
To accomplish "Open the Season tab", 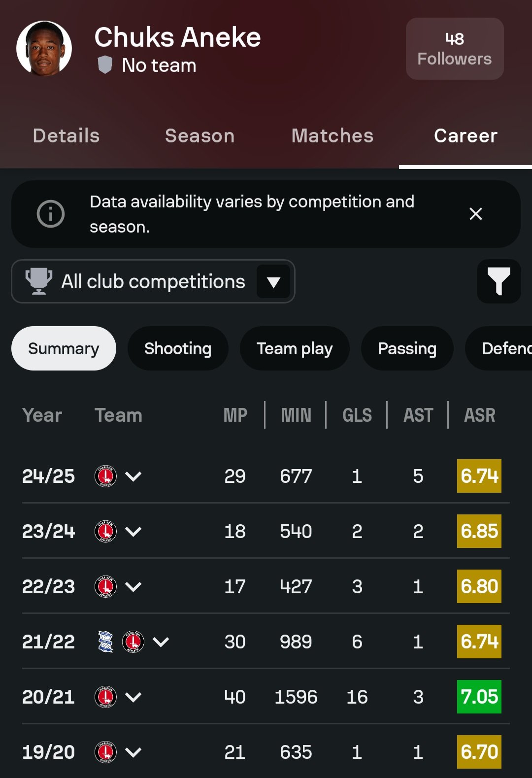I will coord(199,135).
